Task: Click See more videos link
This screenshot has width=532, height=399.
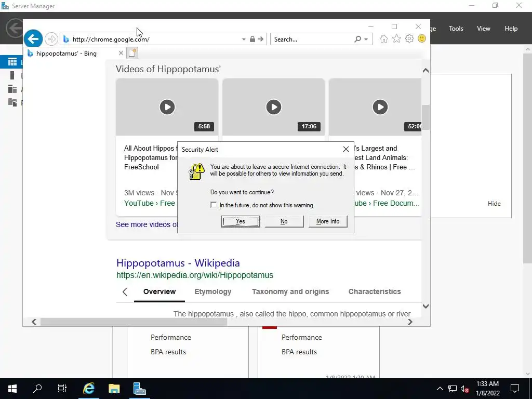Action: [147, 224]
